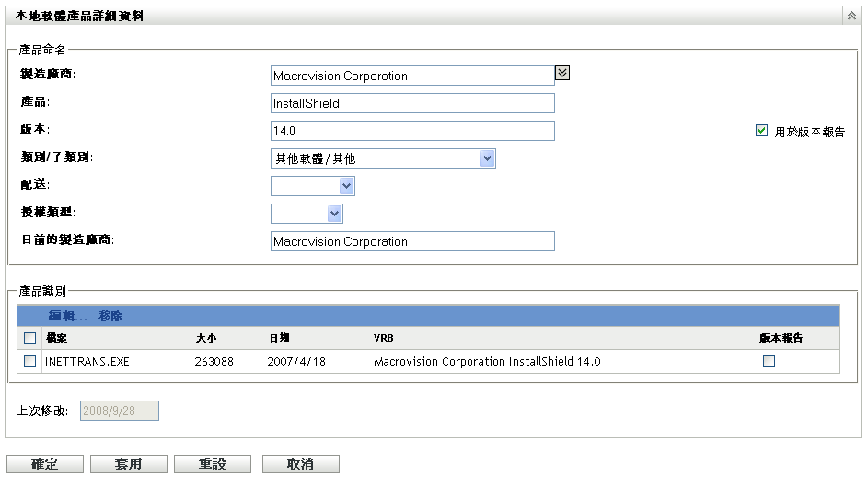The image size is (868, 477).
Task: Open the 類別/子類別 dropdown
Action: pyautogui.click(x=383, y=158)
